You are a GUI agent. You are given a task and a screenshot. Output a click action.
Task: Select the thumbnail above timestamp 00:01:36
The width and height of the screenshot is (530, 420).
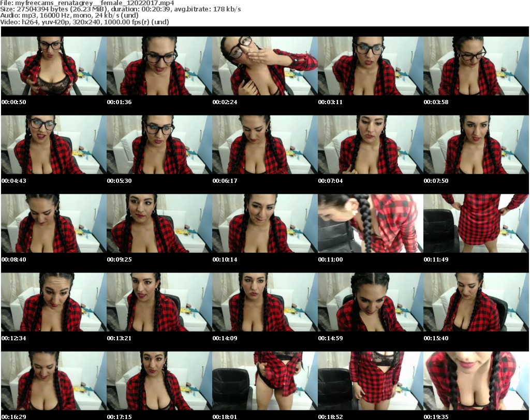(x=159, y=66)
